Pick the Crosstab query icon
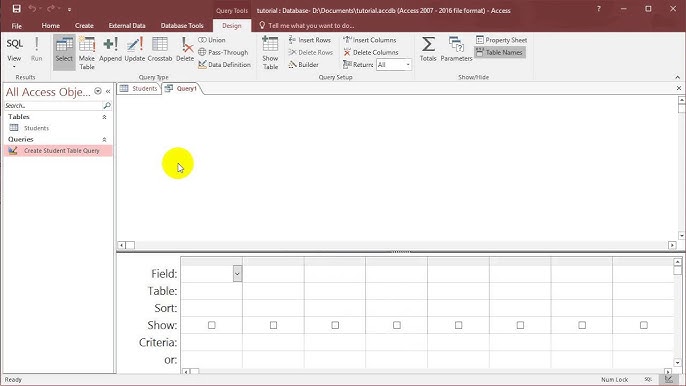 [x=160, y=49]
